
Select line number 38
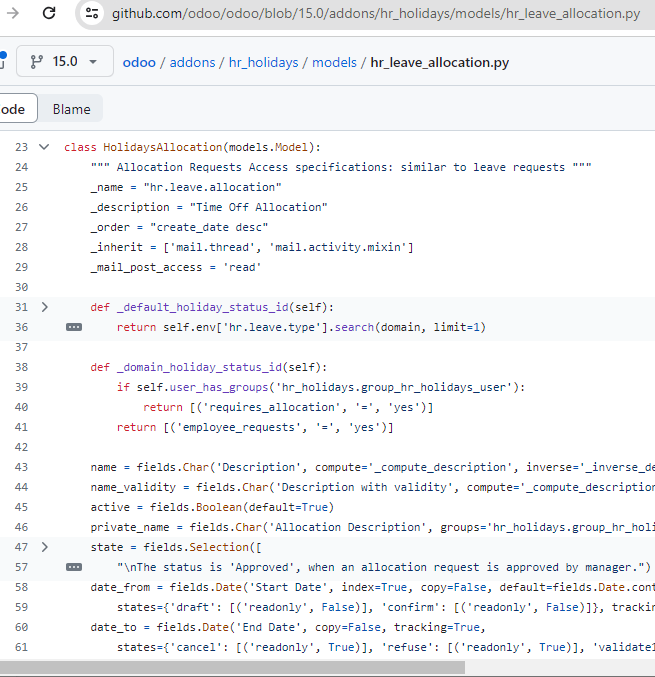(21, 367)
